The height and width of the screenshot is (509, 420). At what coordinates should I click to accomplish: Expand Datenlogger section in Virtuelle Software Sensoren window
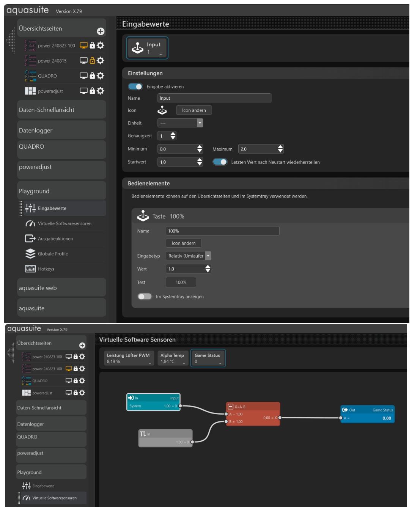pyautogui.click(x=51, y=424)
